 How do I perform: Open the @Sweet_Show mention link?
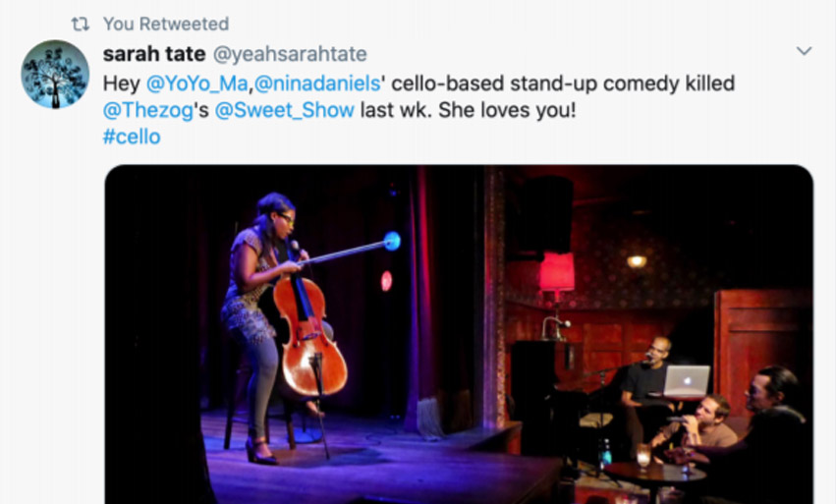[284, 110]
